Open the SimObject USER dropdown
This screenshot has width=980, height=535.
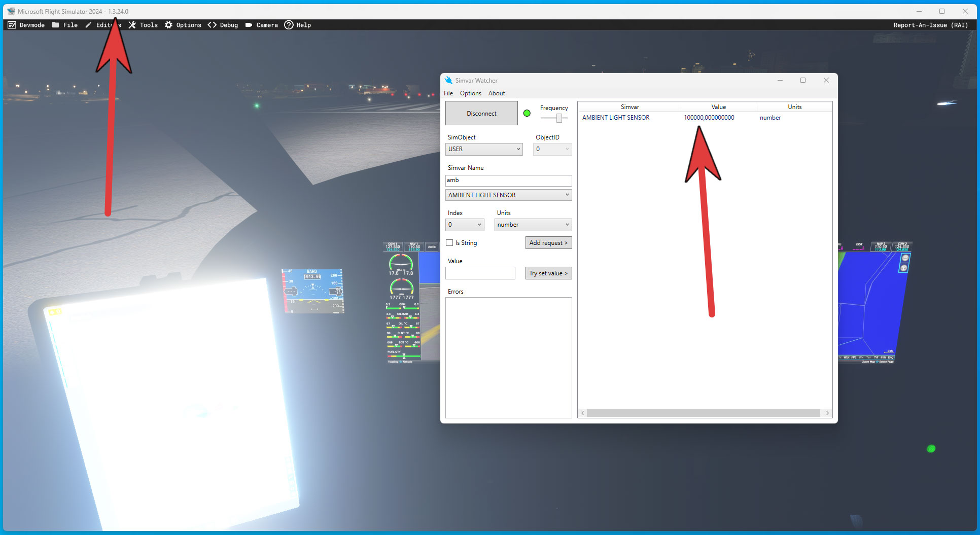pyautogui.click(x=484, y=149)
